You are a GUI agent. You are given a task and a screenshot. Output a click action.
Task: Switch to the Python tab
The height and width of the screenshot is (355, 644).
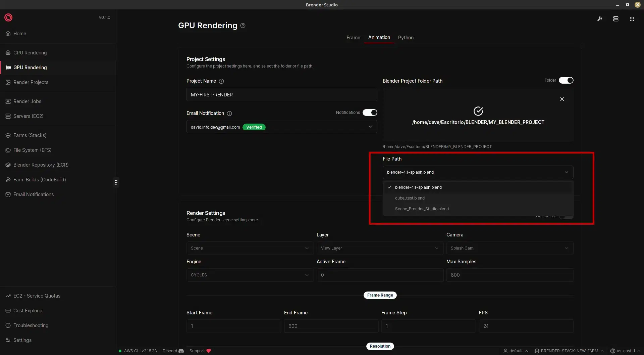click(x=406, y=38)
